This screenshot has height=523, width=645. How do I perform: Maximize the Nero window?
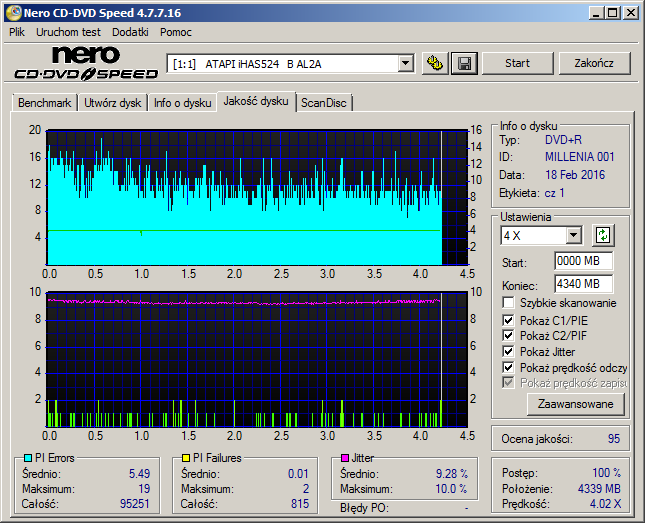pos(612,13)
